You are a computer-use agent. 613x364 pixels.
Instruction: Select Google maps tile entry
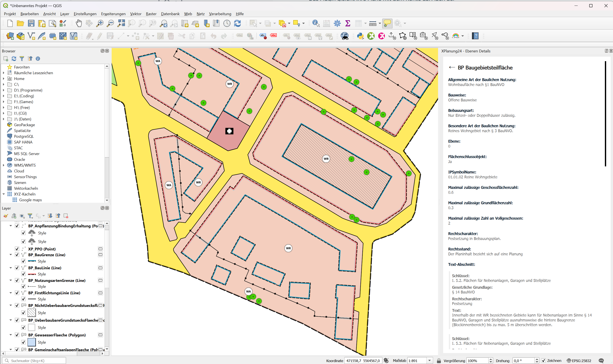click(x=30, y=200)
